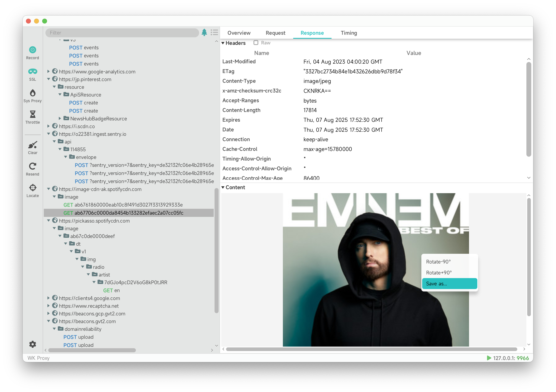Click the horizontal scrollbar under image content
Image resolution: width=556 pixels, height=392 pixels.
point(371,349)
